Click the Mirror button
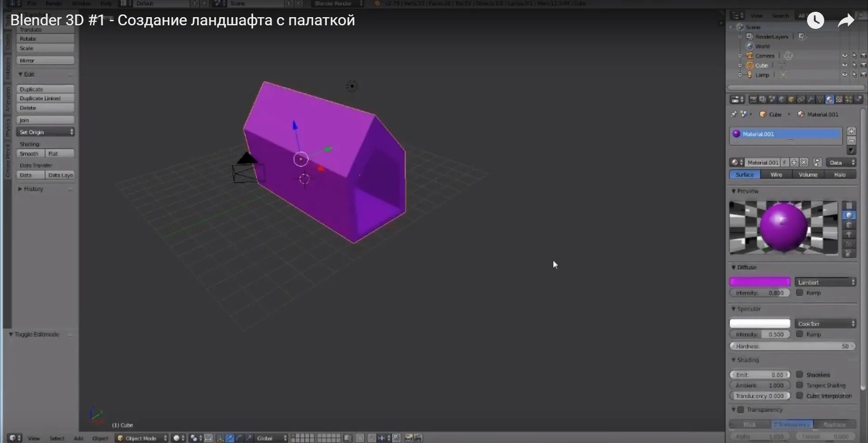Screen dimensions: 868x443 pyautogui.click(x=45, y=61)
